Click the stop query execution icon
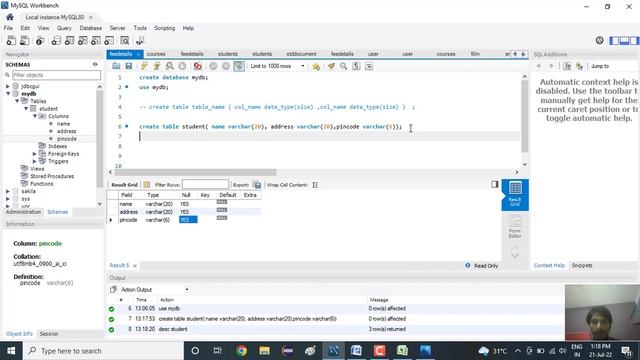Image resolution: width=640 pixels, height=360 pixels. pos(182,66)
